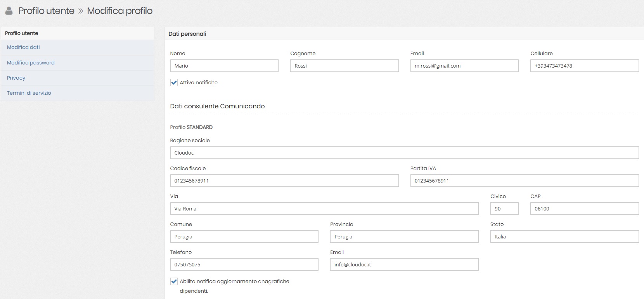Click the Nome field containing Mario

[x=224, y=66]
